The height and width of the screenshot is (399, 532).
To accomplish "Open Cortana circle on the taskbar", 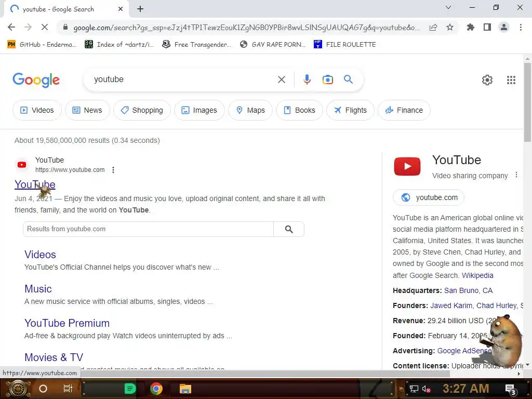I will [43, 389].
